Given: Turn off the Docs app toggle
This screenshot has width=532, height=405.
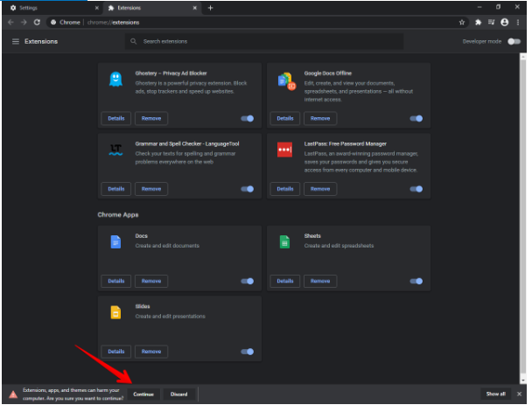Looking at the screenshot, I should click(248, 281).
